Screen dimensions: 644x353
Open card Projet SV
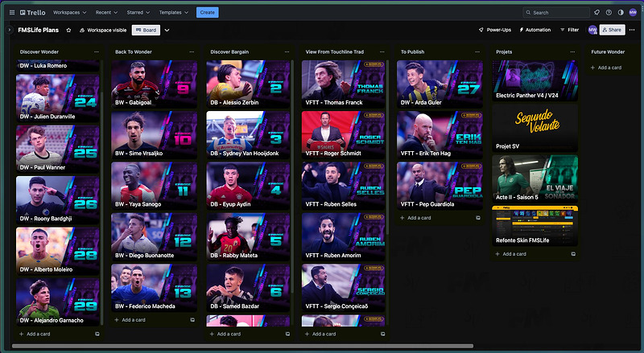coord(535,128)
